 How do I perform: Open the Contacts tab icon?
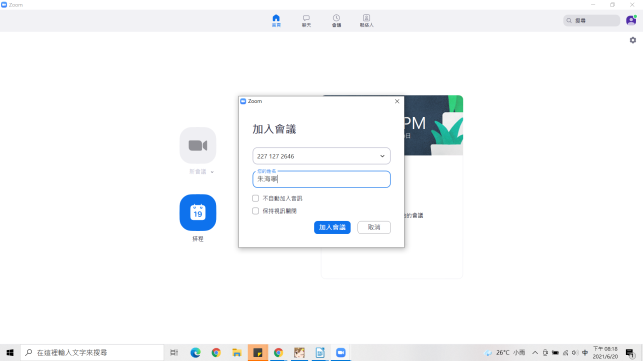pos(366,18)
